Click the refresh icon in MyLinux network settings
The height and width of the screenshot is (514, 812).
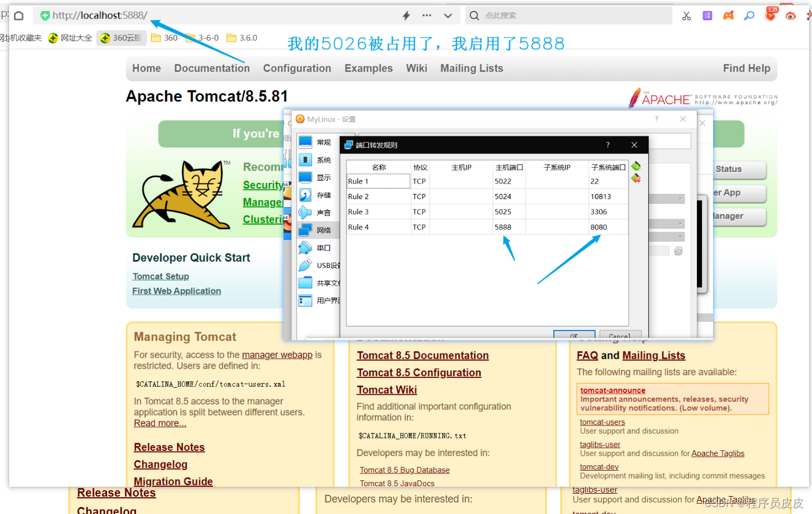click(x=678, y=251)
